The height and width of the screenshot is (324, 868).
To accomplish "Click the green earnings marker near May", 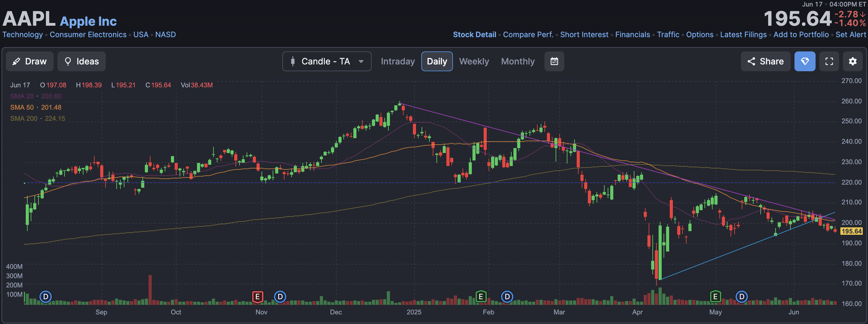I will click(x=715, y=297).
